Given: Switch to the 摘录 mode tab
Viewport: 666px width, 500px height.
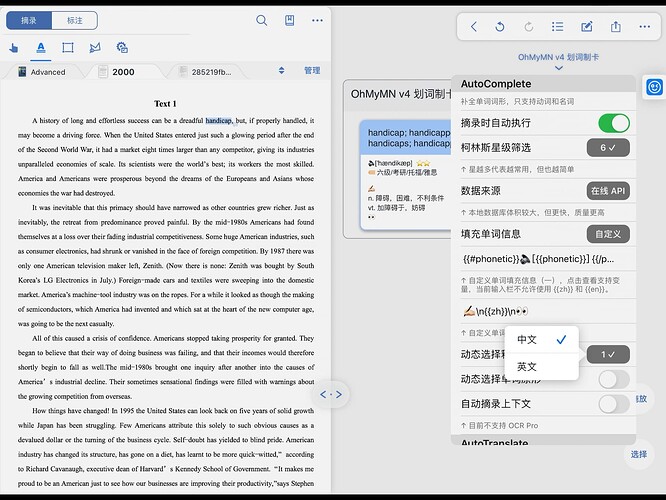Looking at the screenshot, I should click(x=29, y=20).
